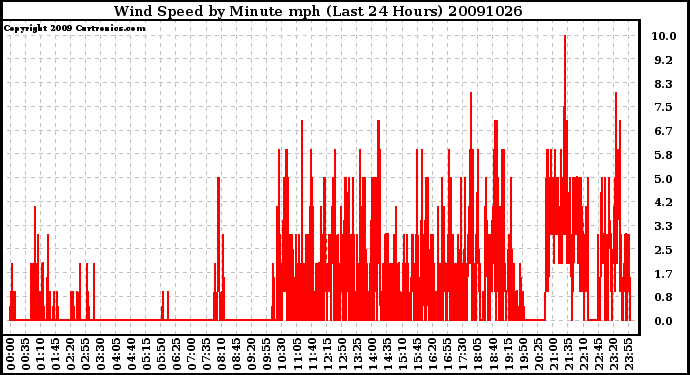Screen dimensions: 690x375
Task: Click the 10:30 time label
Action: click(282, 354)
